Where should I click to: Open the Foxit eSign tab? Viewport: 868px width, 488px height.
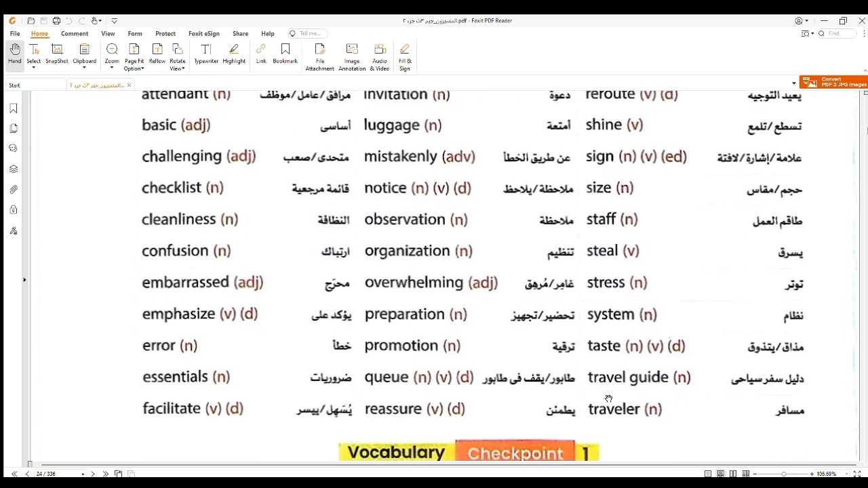[204, 33]
